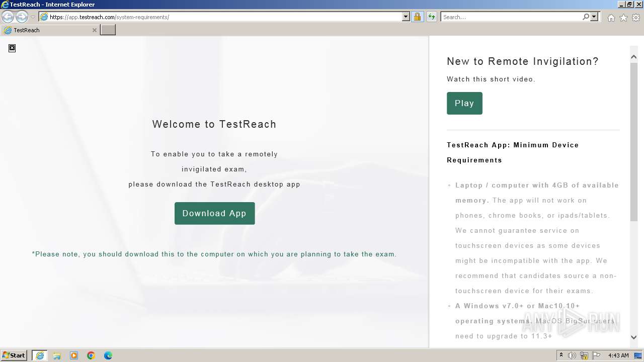Click the Search box field

(x=511, y=17)
